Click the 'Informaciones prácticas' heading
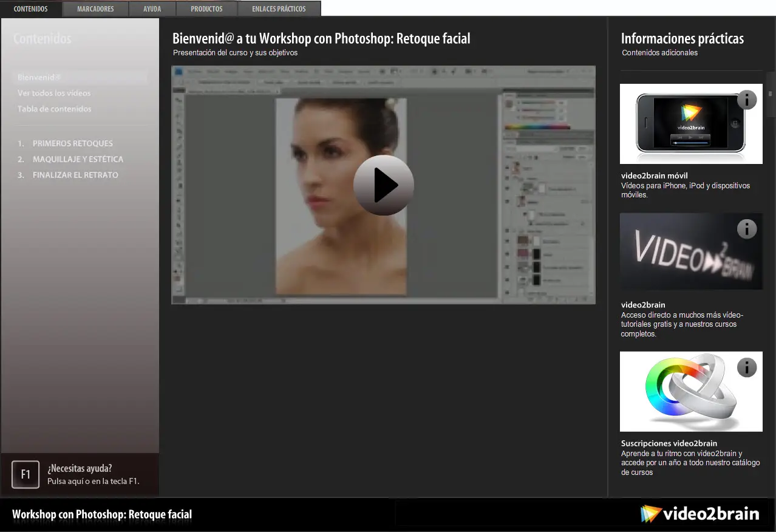This screenshot has width=776, height=532. (682, 39)
